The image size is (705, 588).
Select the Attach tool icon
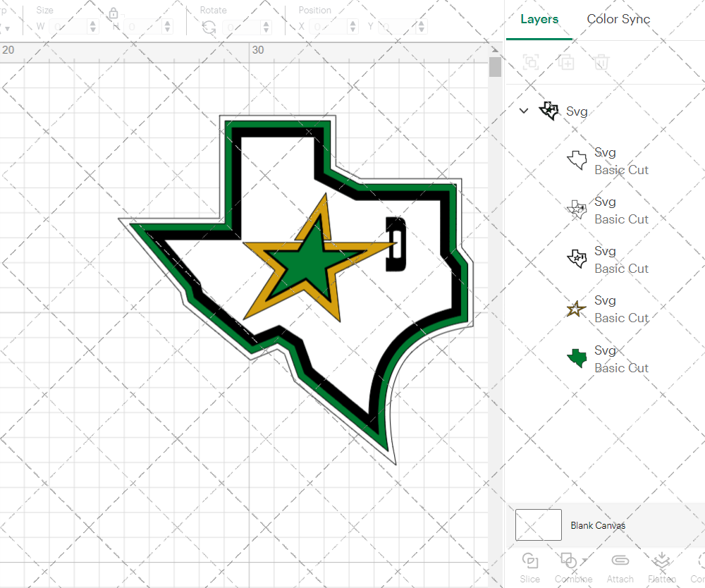[x=620, y=561]
